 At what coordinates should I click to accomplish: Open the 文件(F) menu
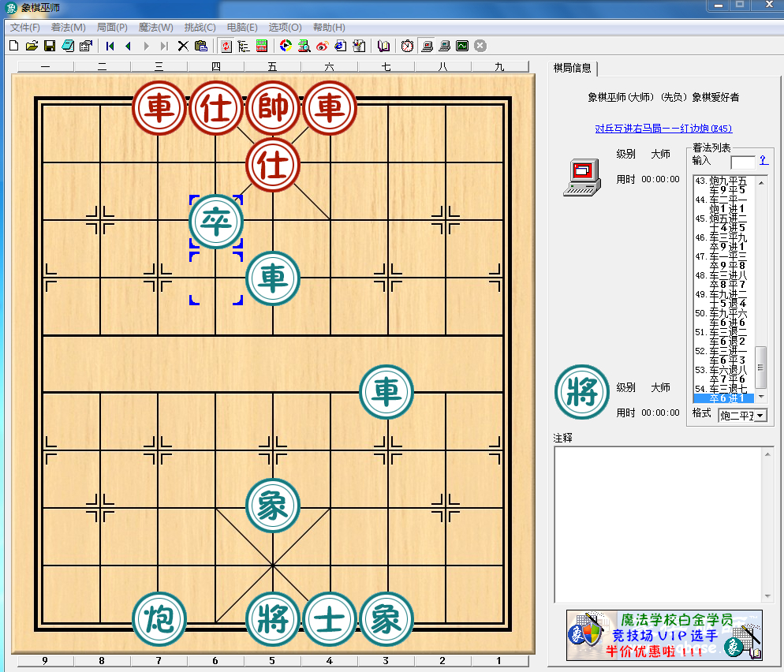(x=24, y=28)
